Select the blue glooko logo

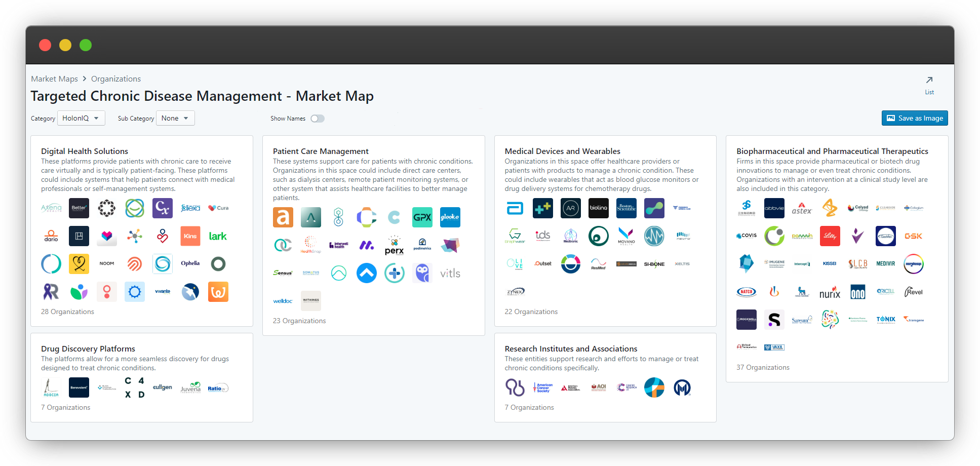point(450,217)
